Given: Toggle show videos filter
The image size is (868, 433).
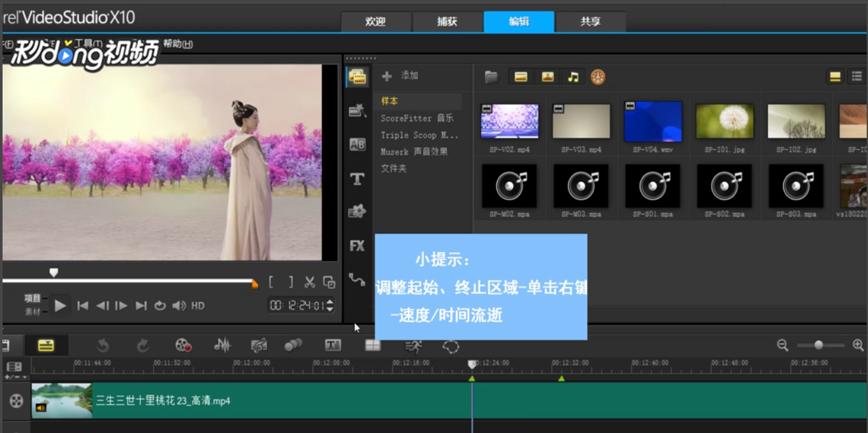Looking at the screenshot, I should pos(521,77).
